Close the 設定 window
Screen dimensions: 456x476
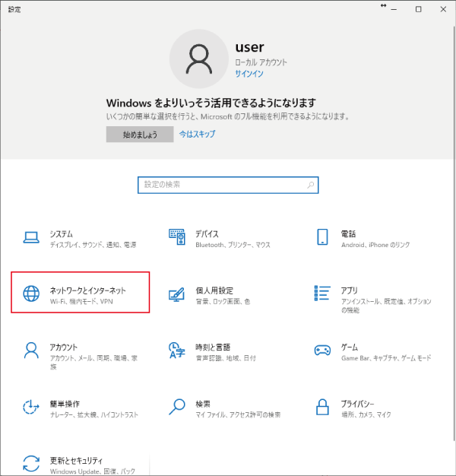[443, 9]
